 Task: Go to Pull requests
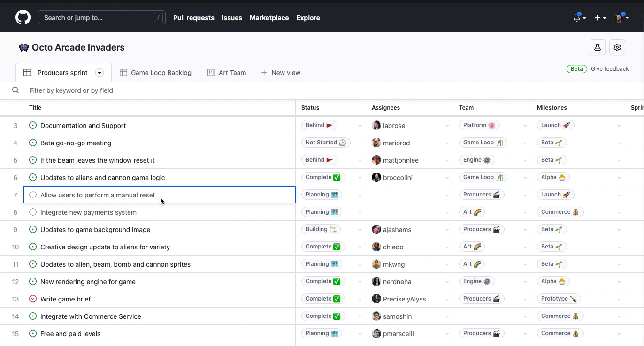click(x=193, y=18)
